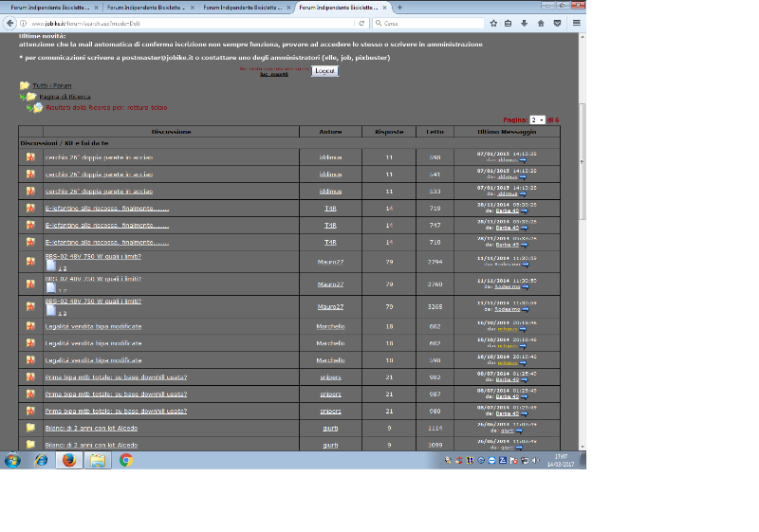Bookmark this page with the star icon

click(x=493, y=23)
